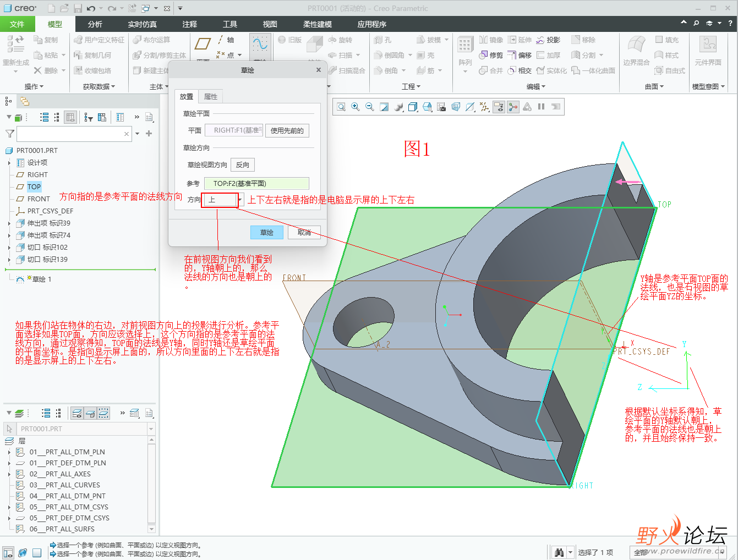This screenshot has width=738, height=560.
Task: Close the 草绘 dialog
Action: click(319, 70)
